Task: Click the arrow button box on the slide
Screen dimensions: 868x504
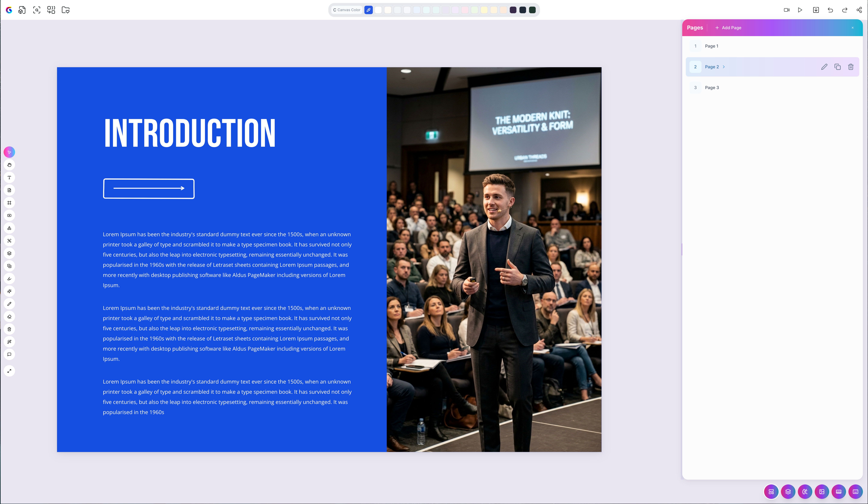Action: [x=149, y=189]
